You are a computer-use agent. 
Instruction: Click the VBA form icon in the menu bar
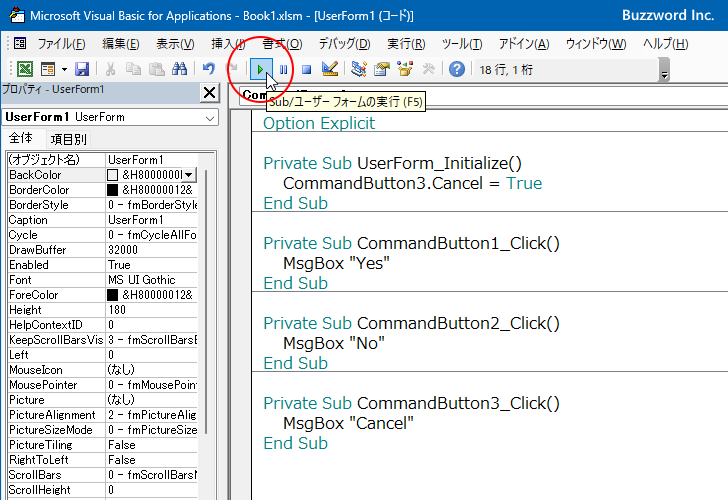(x=20, y=44)
